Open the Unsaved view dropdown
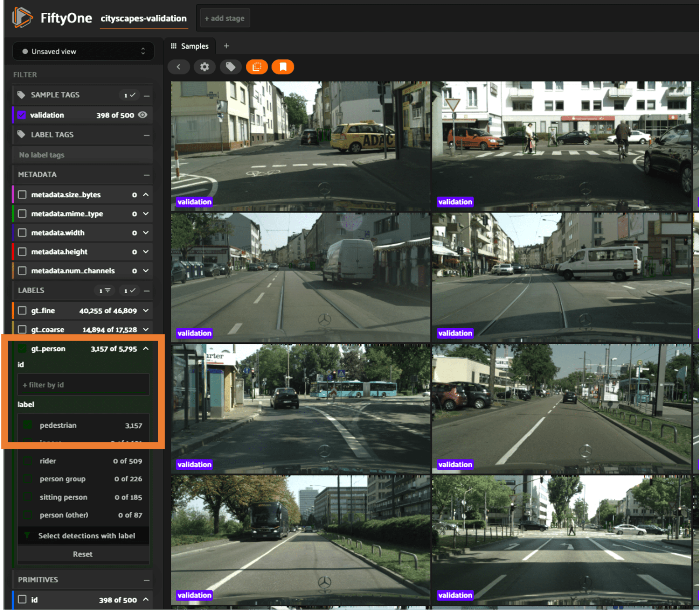The image size is (700, 610). tap(83, 51)
